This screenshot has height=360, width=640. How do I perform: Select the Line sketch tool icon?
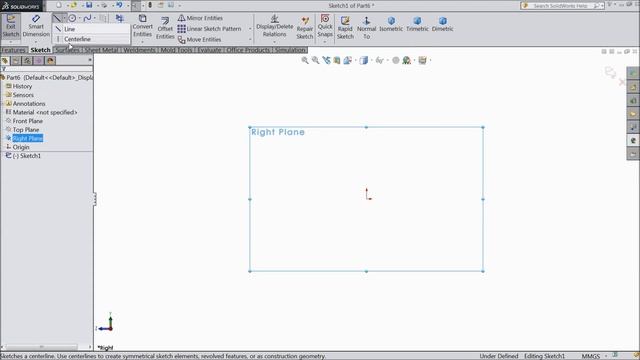click(57, 18)
